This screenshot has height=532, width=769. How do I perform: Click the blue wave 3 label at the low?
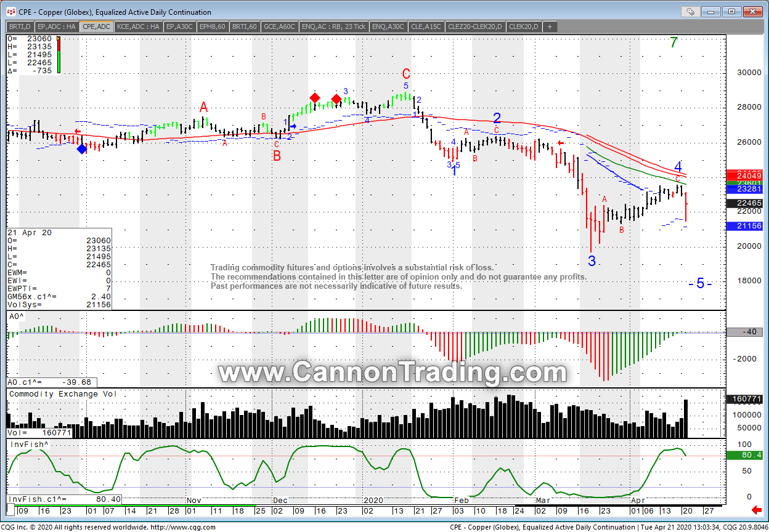[592, 261]
